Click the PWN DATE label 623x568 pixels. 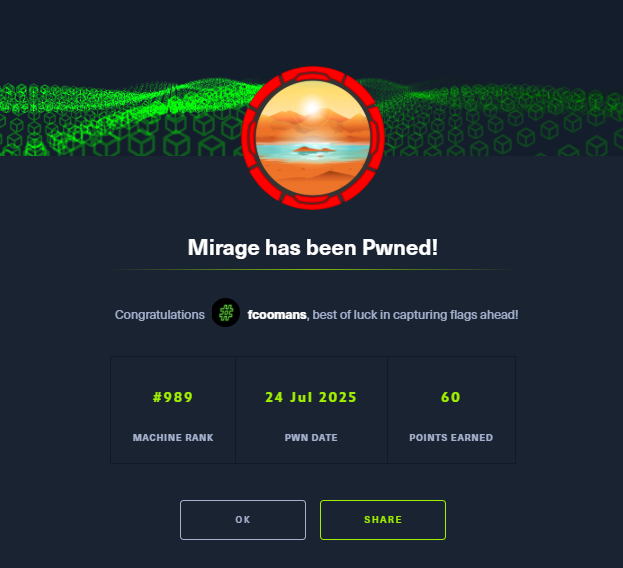311,437
